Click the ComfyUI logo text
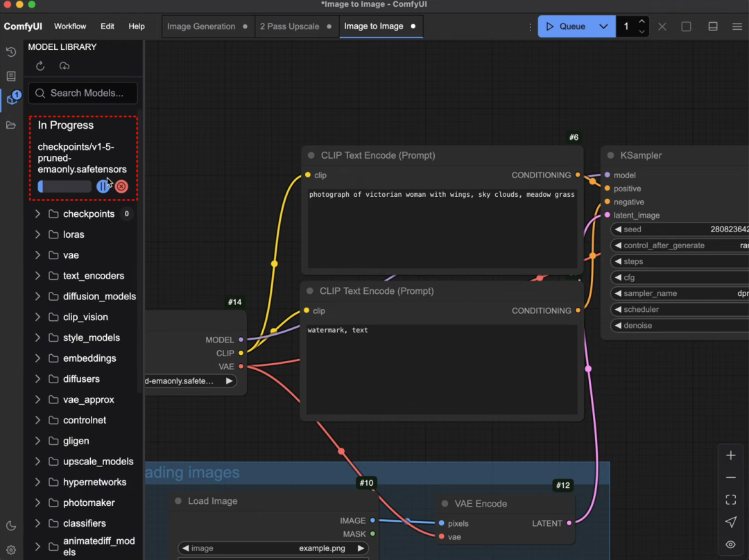749x560 pixels. pyautogui.click(x=23, y=26)
